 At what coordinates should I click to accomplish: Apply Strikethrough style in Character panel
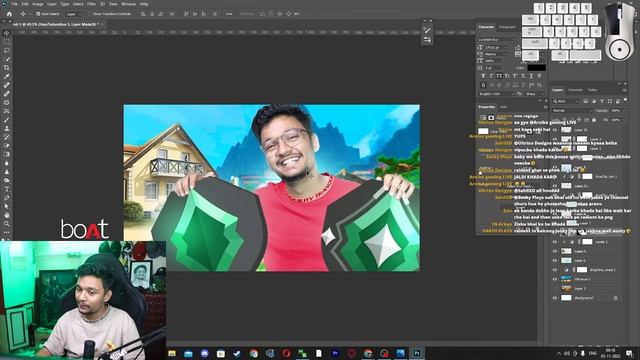pos(539,76)
